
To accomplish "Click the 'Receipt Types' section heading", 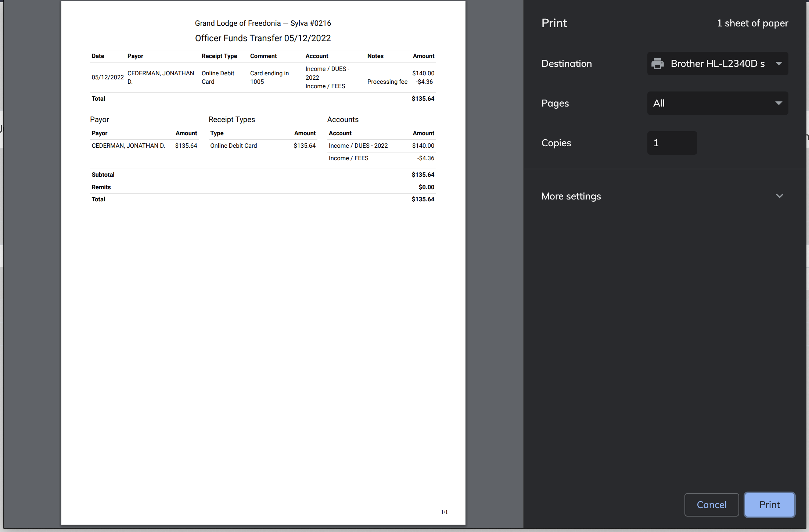I will pos(232,119).
